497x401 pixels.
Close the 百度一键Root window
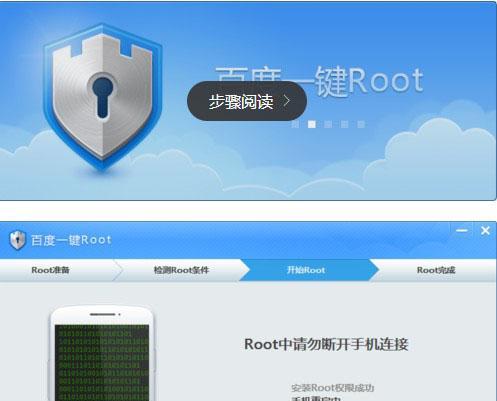[x=485, y=230]
